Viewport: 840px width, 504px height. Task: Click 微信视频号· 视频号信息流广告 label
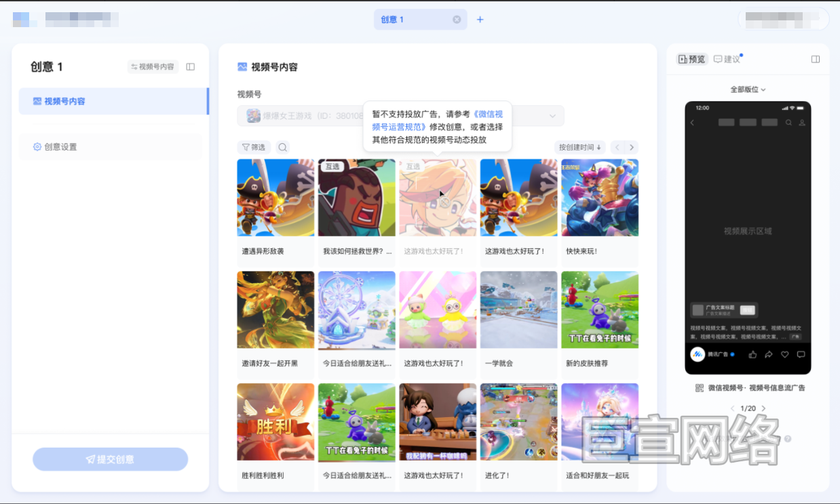click(757, 388)
